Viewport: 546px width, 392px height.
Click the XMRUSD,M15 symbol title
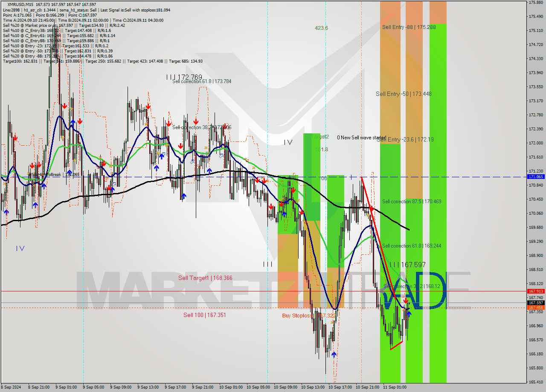(x=21, y=4)
